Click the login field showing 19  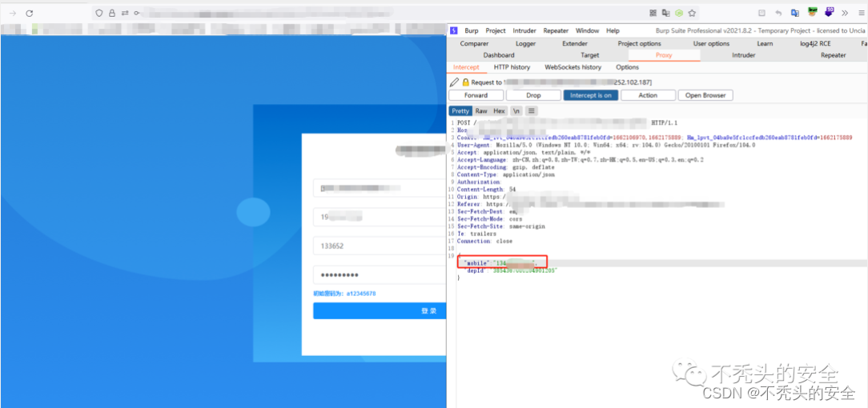pos(380,217)
